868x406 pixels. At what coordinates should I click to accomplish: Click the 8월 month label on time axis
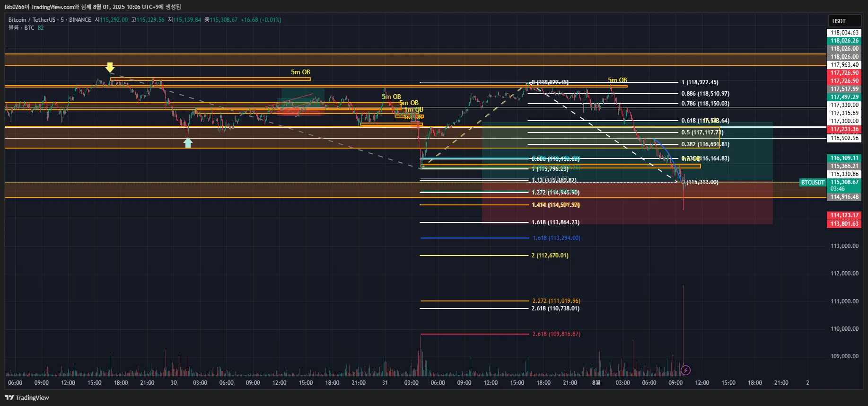click(596, 383)
